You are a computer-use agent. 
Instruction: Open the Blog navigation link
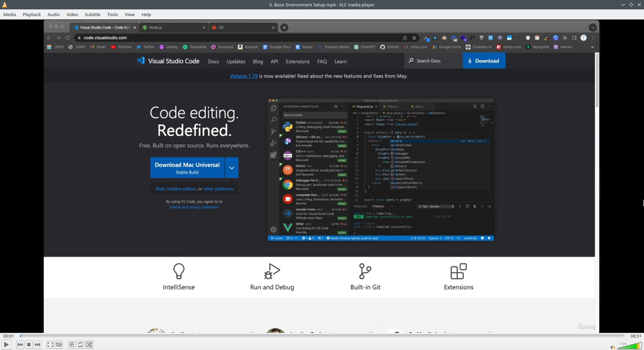(x=258, y=61)
